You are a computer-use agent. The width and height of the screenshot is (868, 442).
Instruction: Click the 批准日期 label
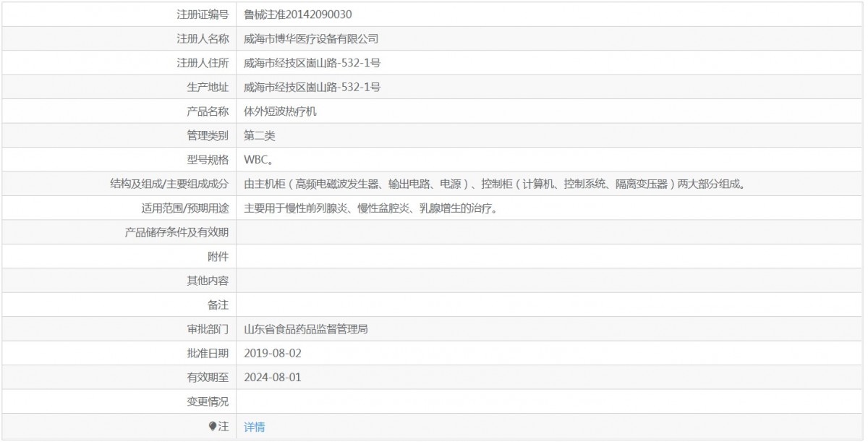[208, 353]
